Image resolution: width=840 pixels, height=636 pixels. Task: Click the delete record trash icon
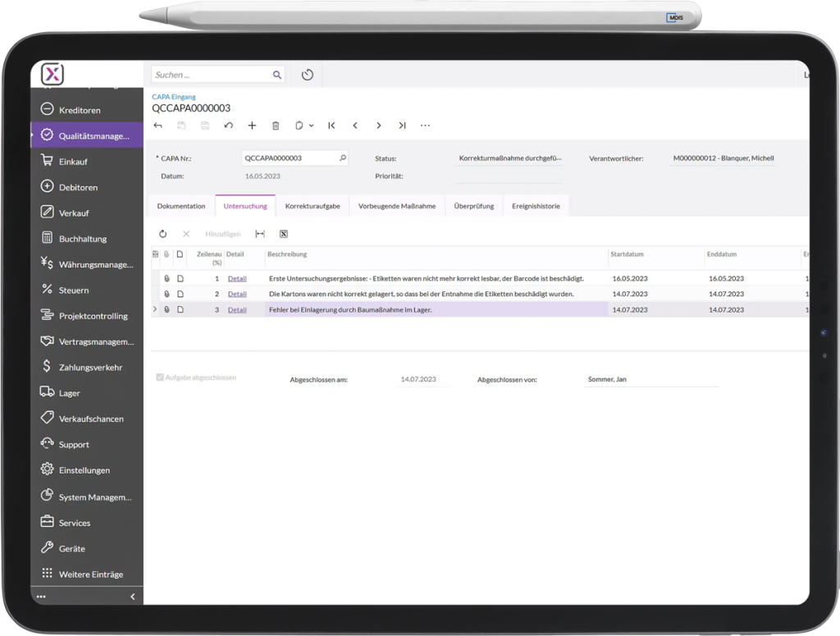pyautogui.click(x=276, y=126)
